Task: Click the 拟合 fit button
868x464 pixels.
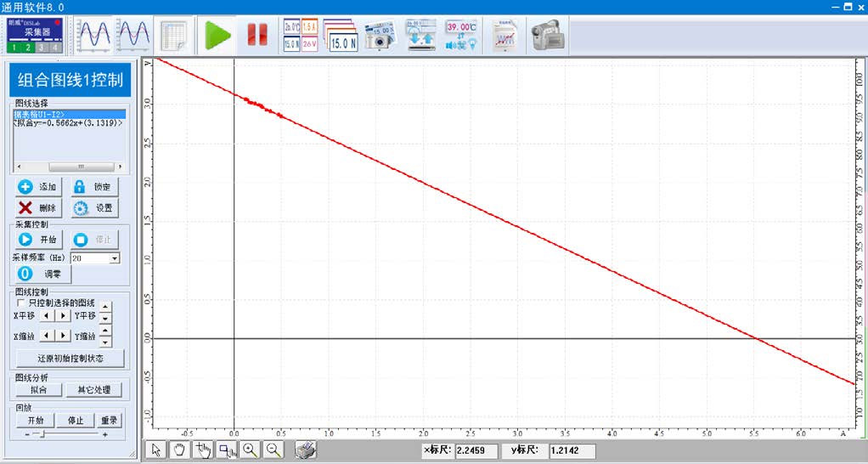Action: pos(38,390)
